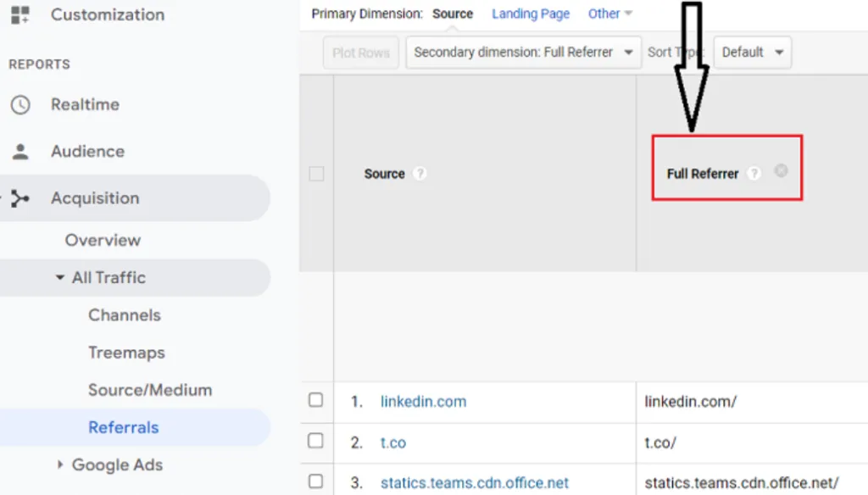Screen dimensions: 868x495
Task: Select the t.co row checkbox
Action: click(315, 441)
